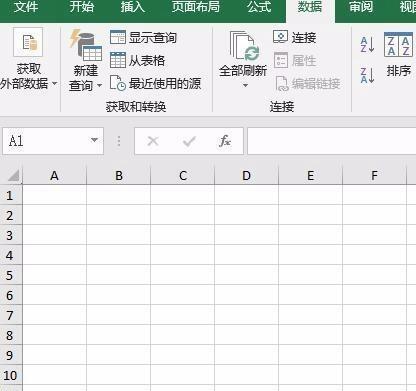
Task: Select row 4 header
Action: click(11, 255)
